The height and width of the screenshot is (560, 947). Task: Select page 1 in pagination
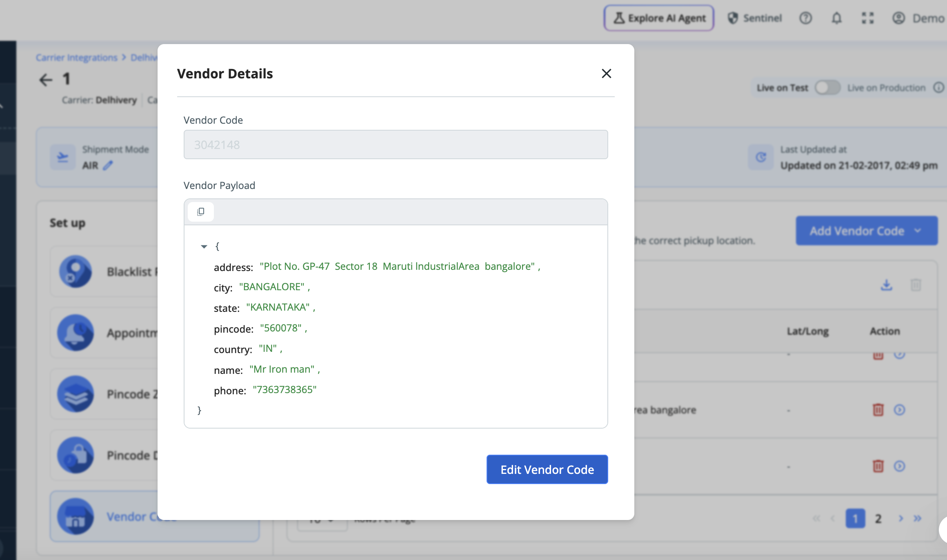point(855,518)
